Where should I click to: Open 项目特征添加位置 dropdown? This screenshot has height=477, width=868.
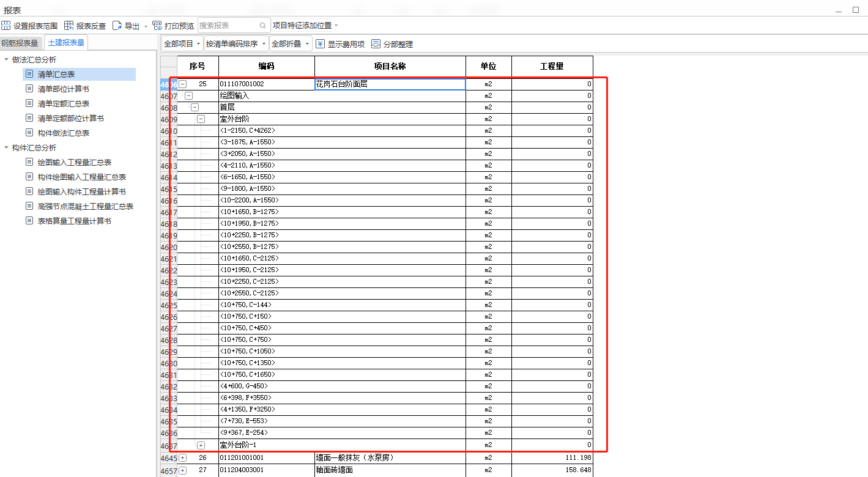coord(305,26)
